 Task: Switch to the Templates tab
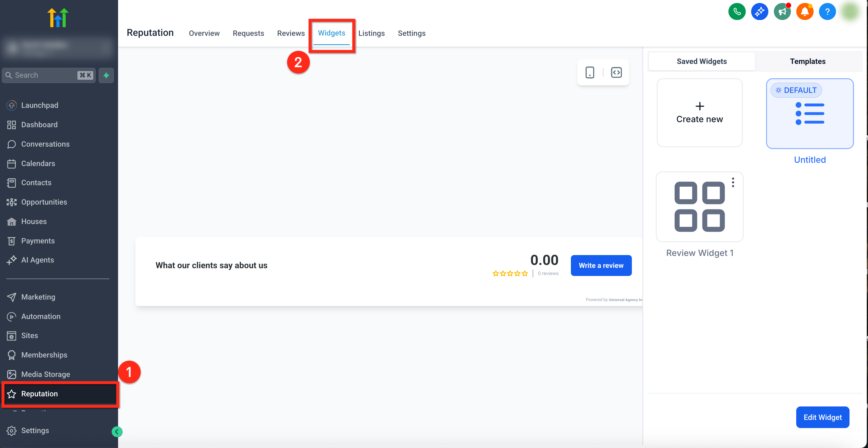coord(807,61)
